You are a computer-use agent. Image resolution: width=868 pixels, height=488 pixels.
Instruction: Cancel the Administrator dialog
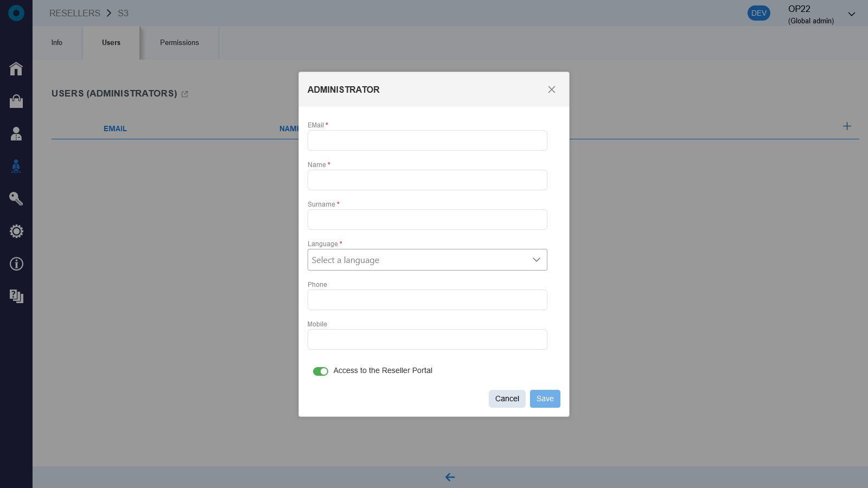tap(507, 399)
